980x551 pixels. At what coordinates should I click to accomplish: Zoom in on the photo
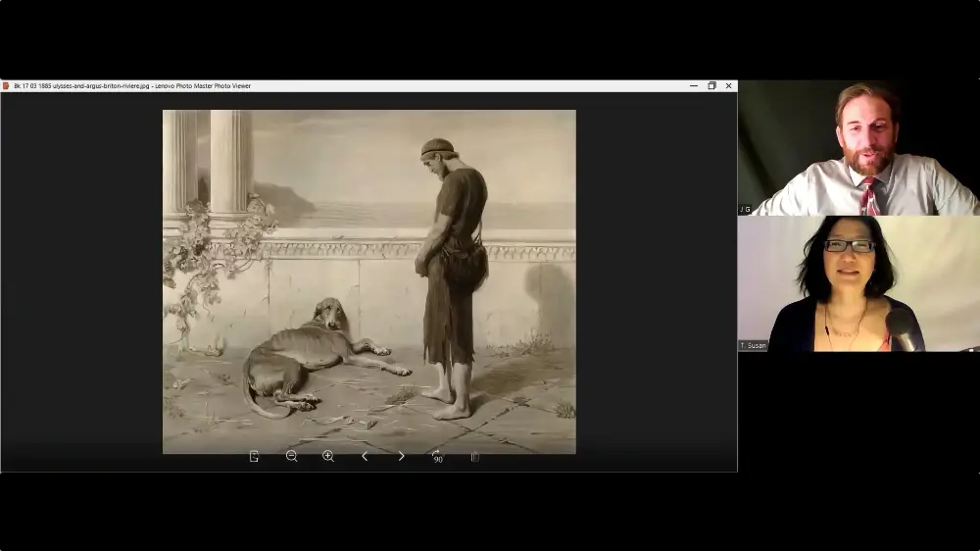(x=328, y=457)
